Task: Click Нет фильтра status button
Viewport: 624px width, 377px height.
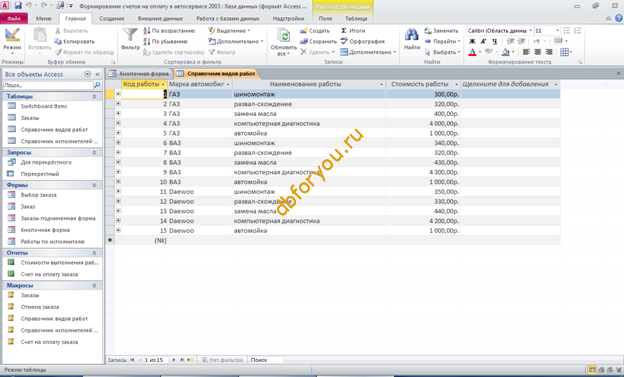Action: tap(222, 360)
